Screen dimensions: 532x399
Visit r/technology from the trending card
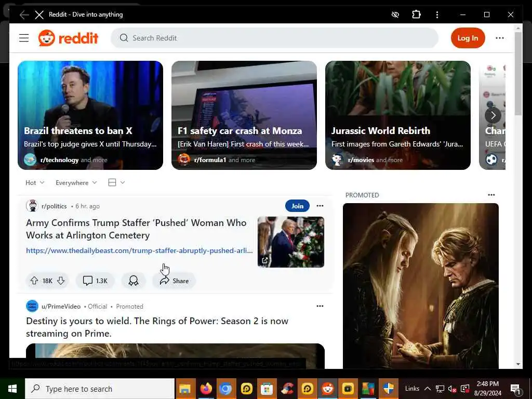[59, 160]
